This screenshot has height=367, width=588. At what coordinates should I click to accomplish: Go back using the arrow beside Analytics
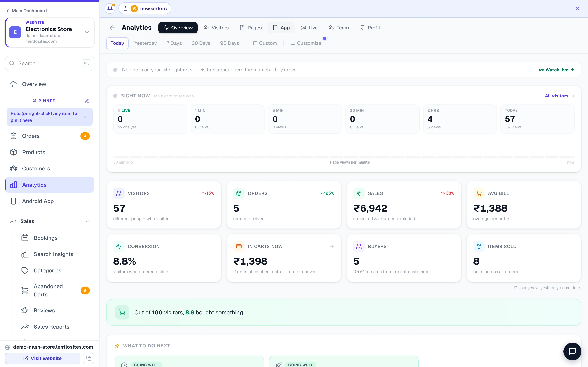(112, 28)
